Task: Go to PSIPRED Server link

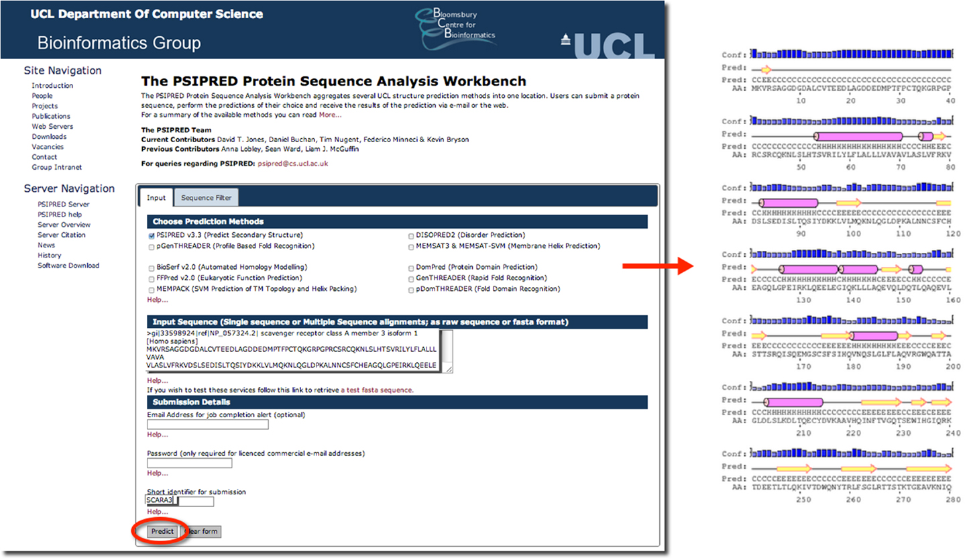Action: pos(64,205)
